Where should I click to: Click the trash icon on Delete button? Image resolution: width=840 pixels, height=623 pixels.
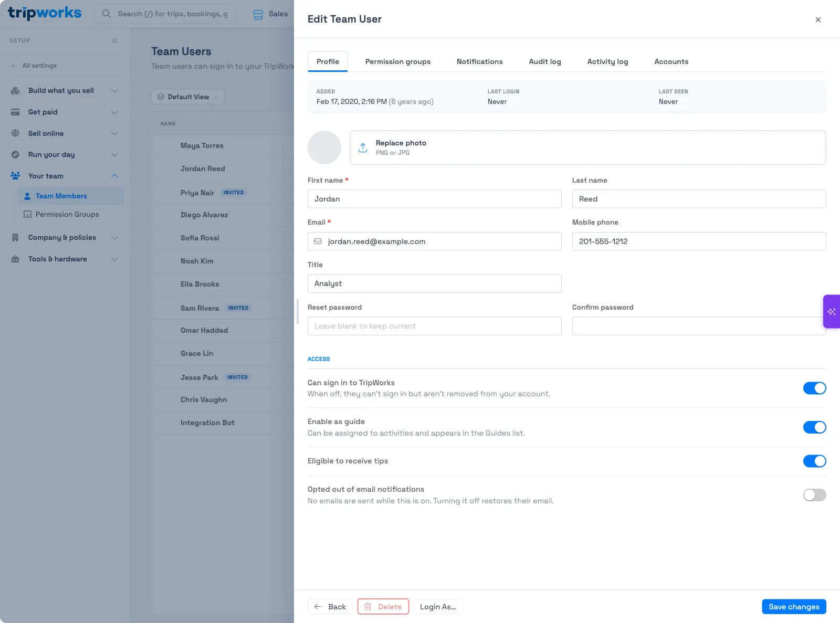click(x=368, y=607)
